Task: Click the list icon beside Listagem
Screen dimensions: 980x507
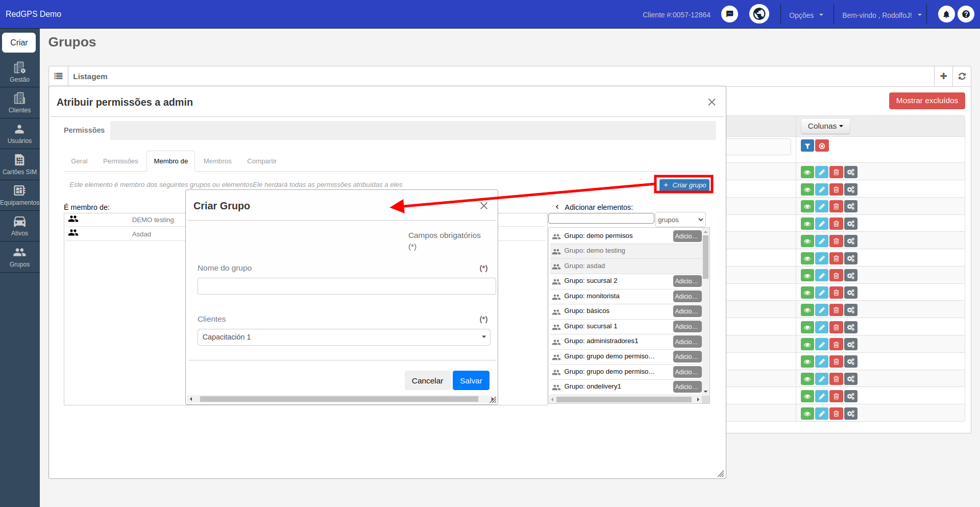Action: point(59,76)
